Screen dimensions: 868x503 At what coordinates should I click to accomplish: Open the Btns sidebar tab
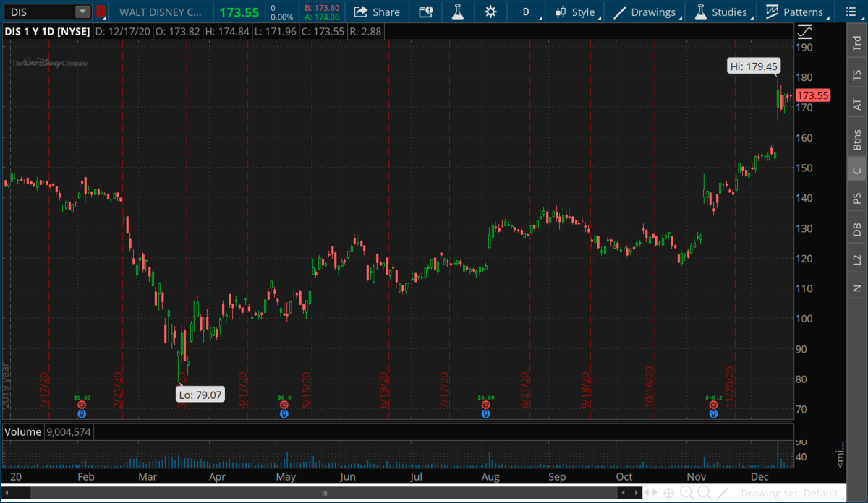coord(857,138)
